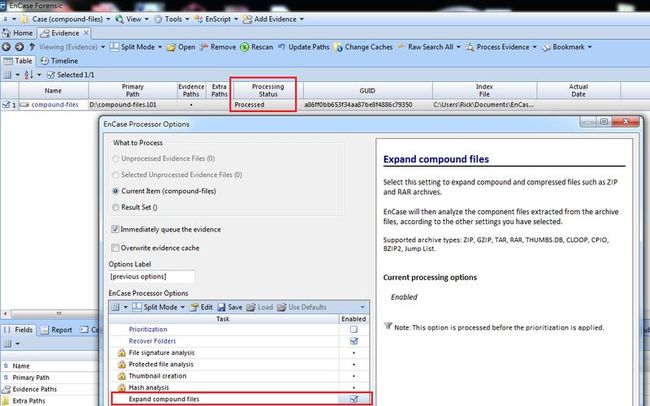The height and width of the screenshot is (406, 650).
Task: Click the Rescan icon
Action: click(245, 47)
